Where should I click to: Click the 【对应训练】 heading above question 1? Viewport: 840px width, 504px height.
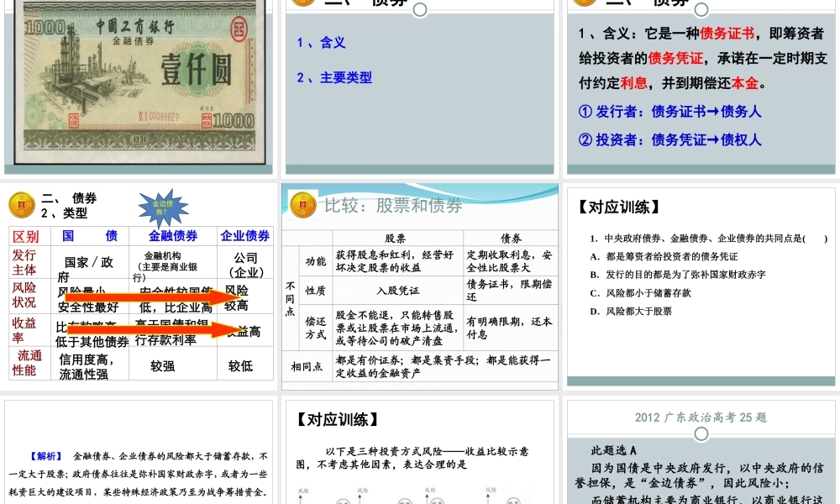(618, 207)
